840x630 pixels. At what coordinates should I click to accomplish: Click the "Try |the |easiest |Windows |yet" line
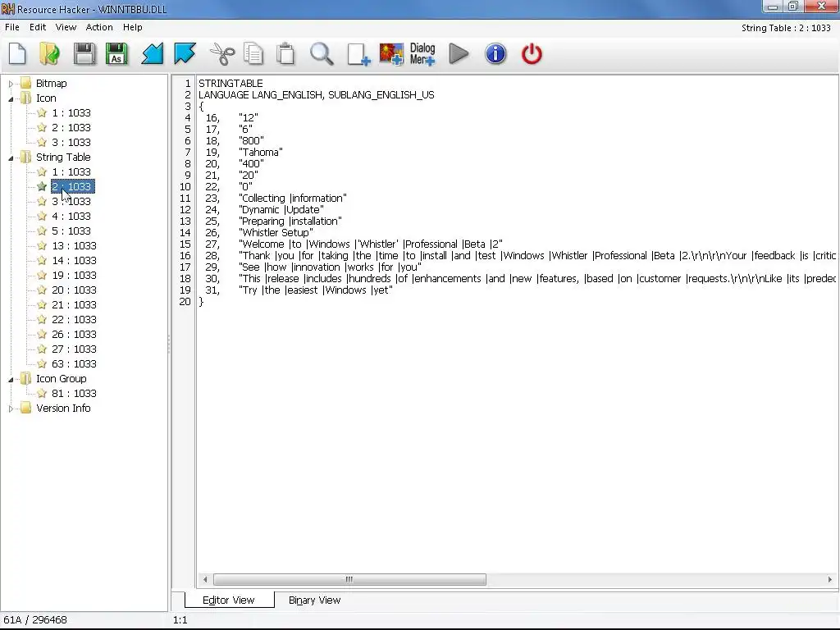tap(316, 290)
